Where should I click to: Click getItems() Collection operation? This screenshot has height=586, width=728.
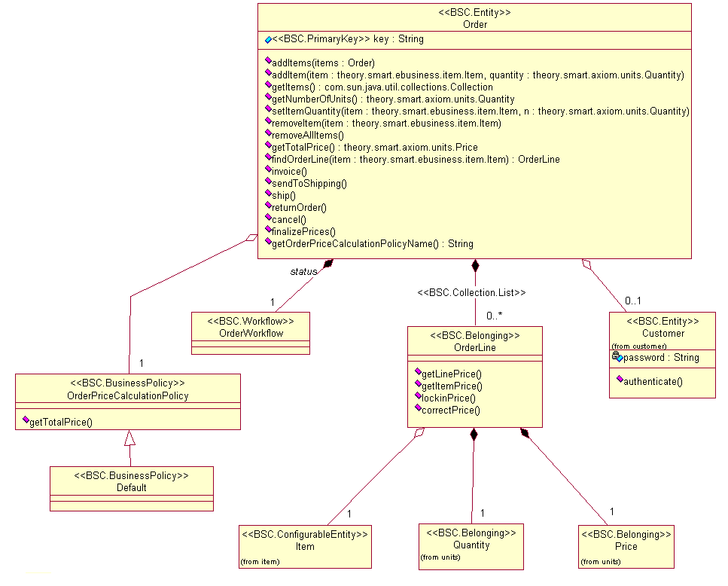[x=382, y=87]
